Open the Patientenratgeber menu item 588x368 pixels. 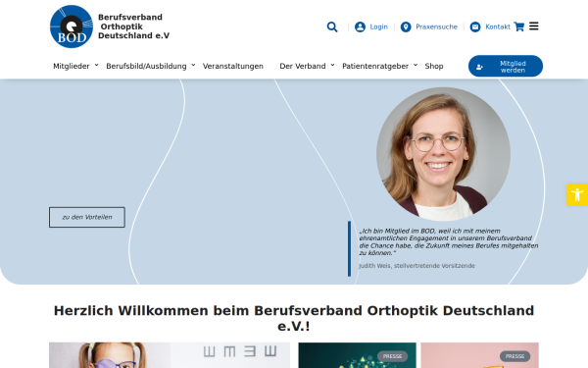pyautogui.click(x=375, y=66)
